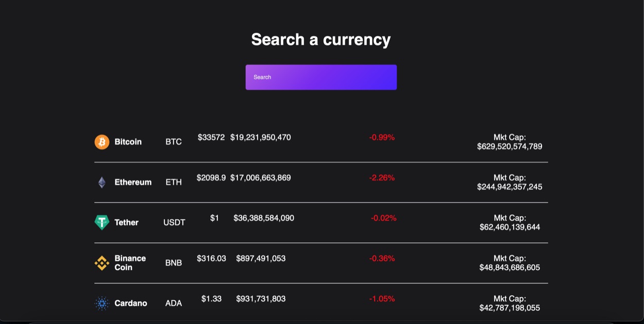Click Bitcoin's -0.99% price change

tap(382, 138)
